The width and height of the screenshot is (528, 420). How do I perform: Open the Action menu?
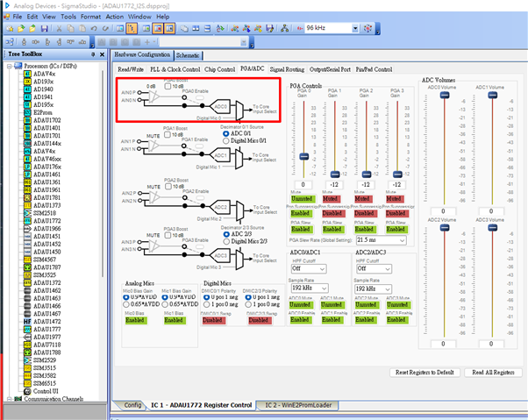(115, 17)
